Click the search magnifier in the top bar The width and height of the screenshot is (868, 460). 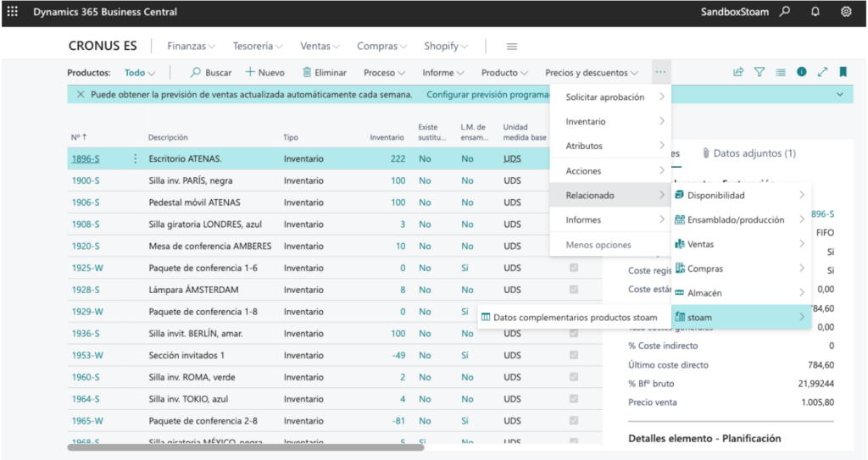(x=784, y=11)
